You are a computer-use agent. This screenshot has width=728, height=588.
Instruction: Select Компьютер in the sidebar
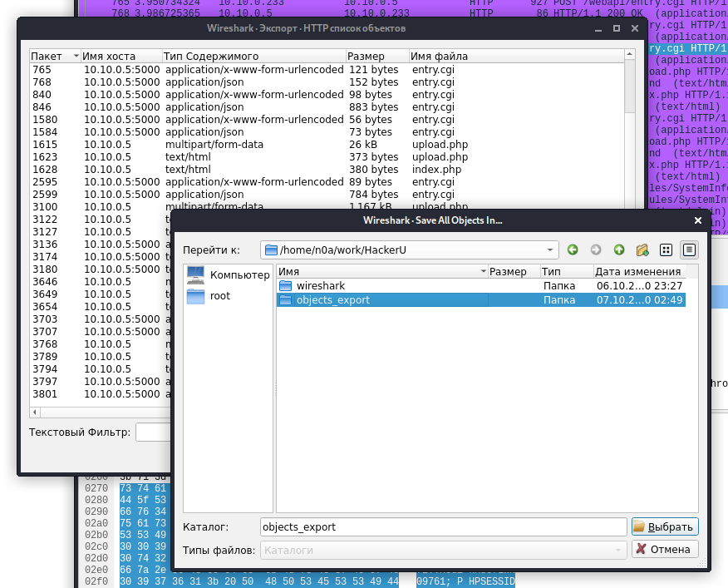coord(228,274)
